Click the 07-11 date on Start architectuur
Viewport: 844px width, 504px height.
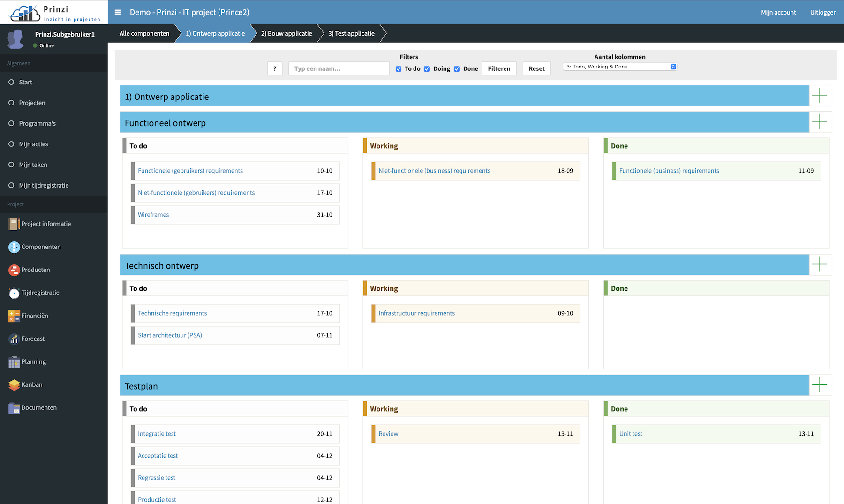[324, 335]
